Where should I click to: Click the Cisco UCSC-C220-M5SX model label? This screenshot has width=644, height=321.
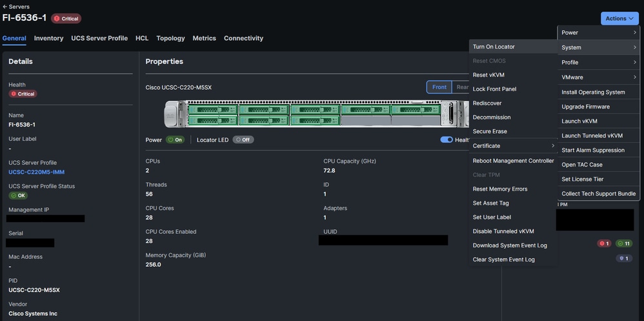pyautogui.click(x=179, y=88)
